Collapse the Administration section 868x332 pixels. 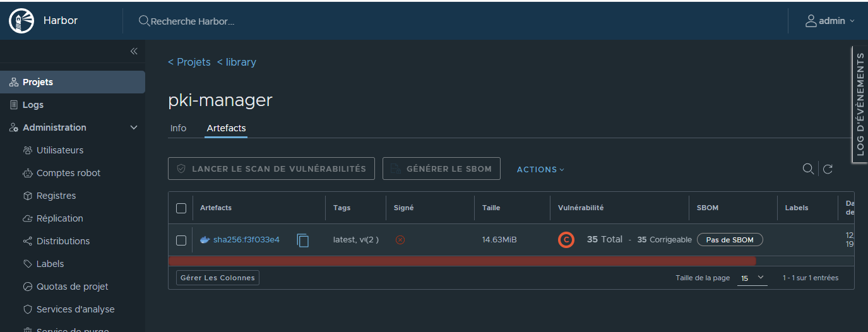tap(134, 127)
